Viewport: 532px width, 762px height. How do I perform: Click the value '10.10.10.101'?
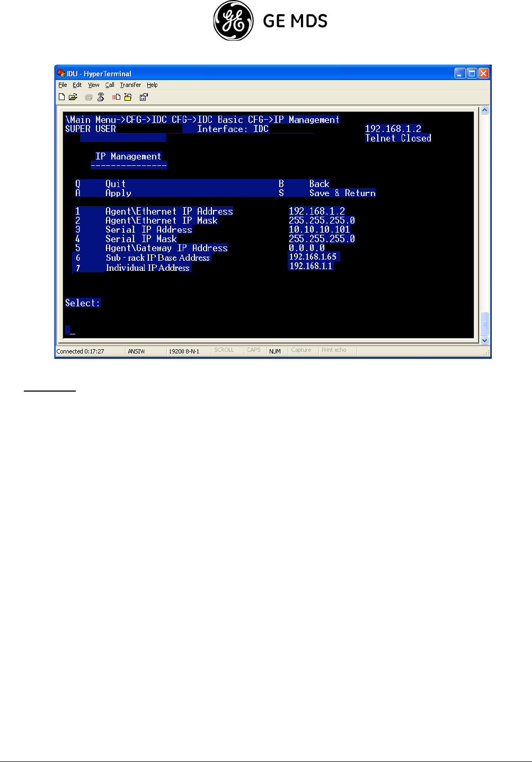click(319, 230)
